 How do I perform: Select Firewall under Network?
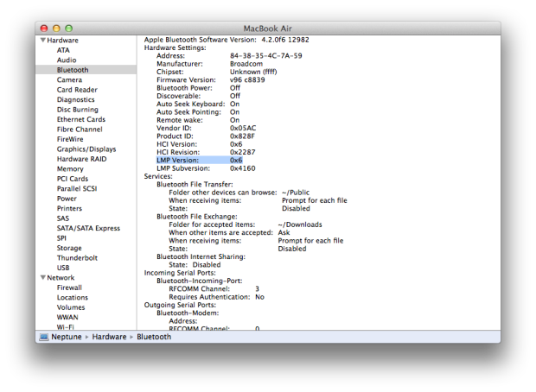pos(69,288)
